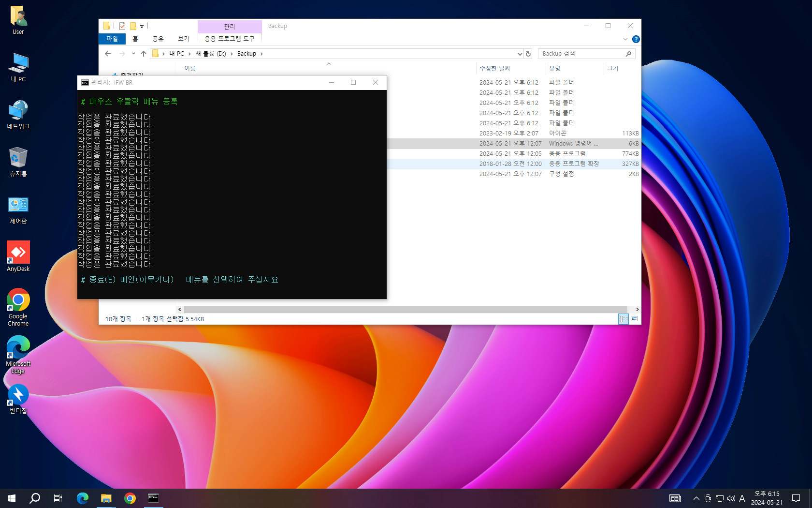
Task: Open the 휴지통 recycle bin icon
Action: [18, 162]
